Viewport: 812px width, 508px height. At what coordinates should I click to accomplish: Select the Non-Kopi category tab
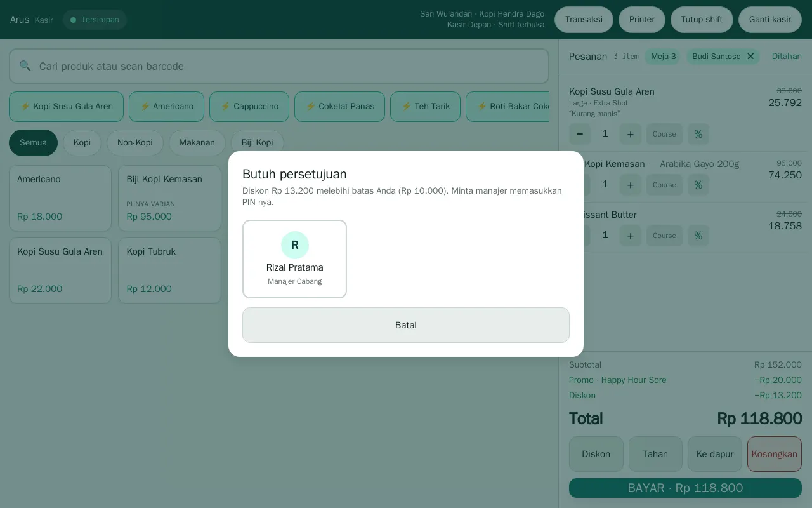(x=135, y=143)
